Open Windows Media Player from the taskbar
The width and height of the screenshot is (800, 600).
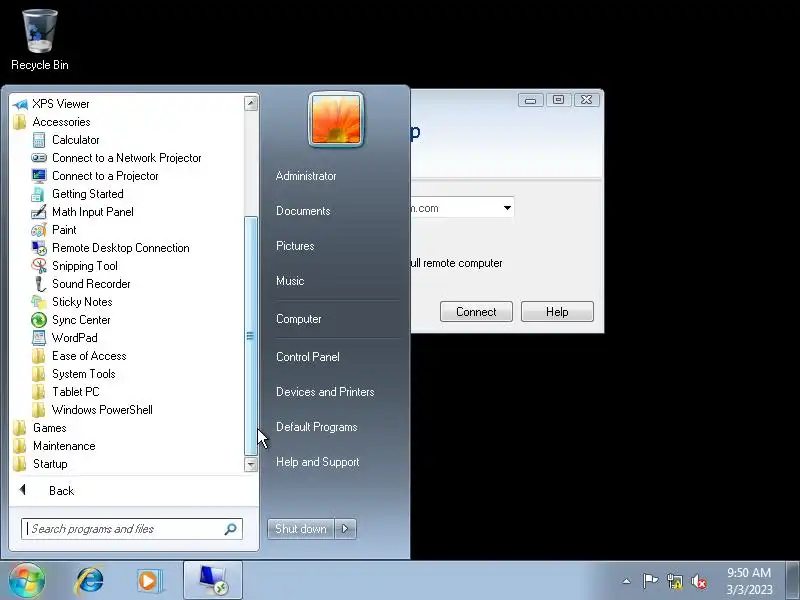tap(150, 581)
